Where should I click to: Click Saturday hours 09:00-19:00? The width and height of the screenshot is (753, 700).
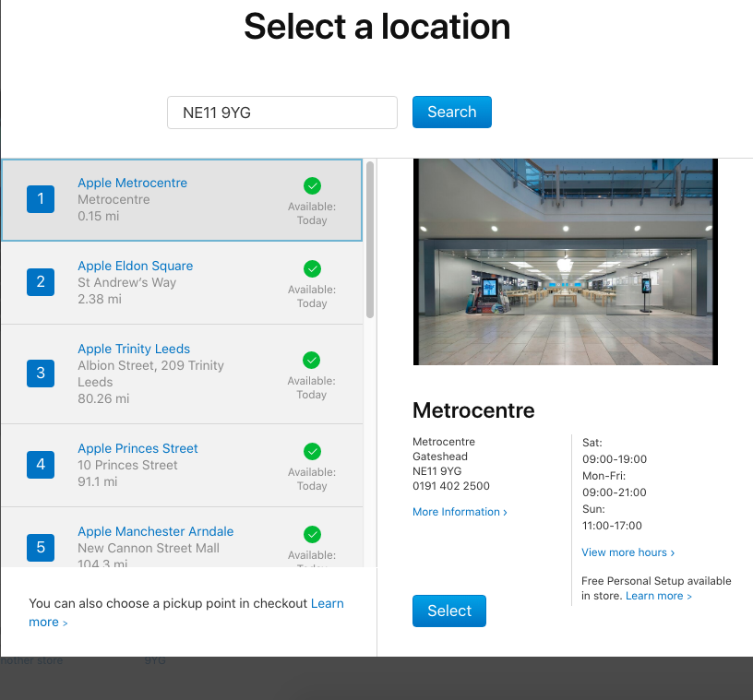click(x=615, y=459)
